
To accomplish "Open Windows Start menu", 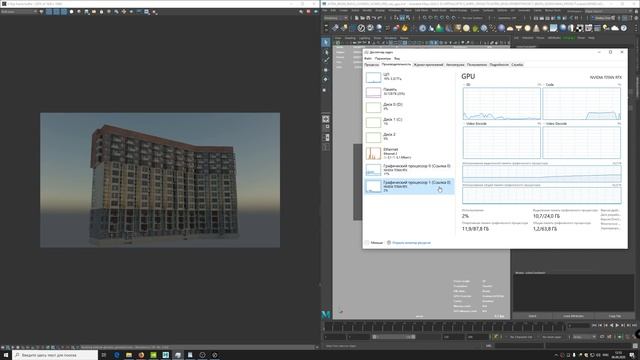I will (6, 355).
